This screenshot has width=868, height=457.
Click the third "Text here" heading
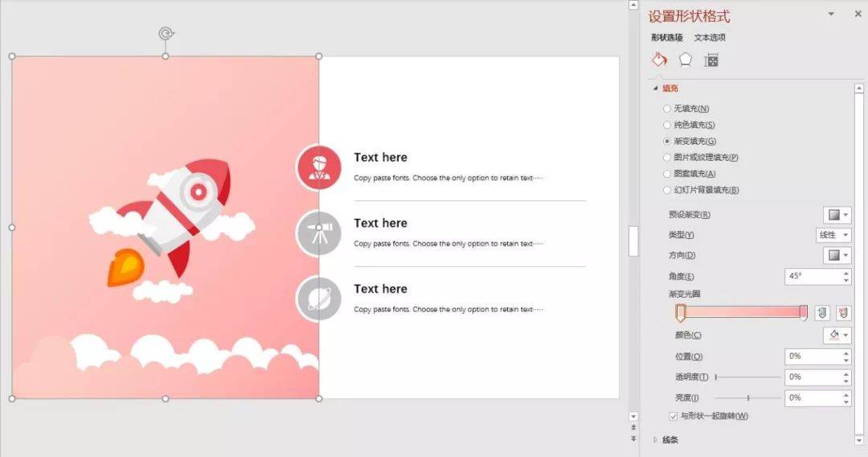pos(380,289)
